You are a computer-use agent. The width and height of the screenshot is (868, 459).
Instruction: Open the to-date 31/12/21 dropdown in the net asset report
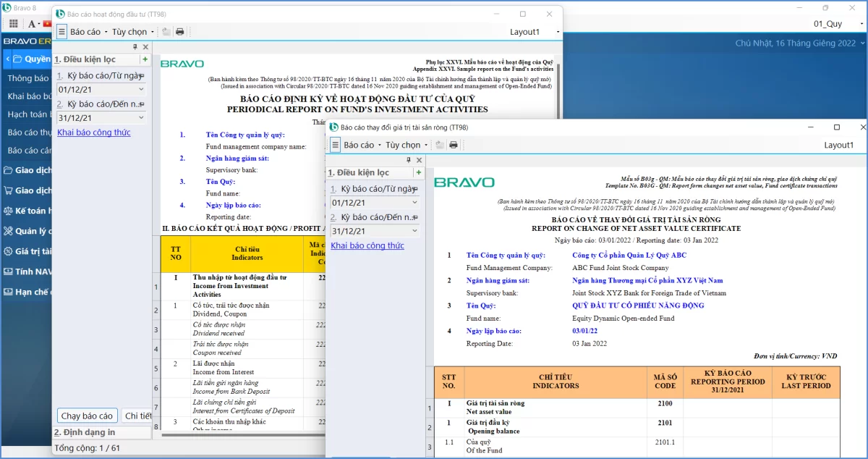[x=414, y=231]
